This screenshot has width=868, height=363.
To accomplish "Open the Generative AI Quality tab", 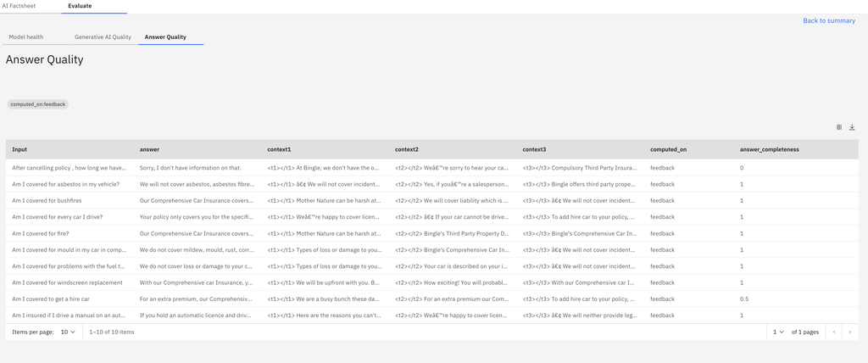I will (103, 37).
